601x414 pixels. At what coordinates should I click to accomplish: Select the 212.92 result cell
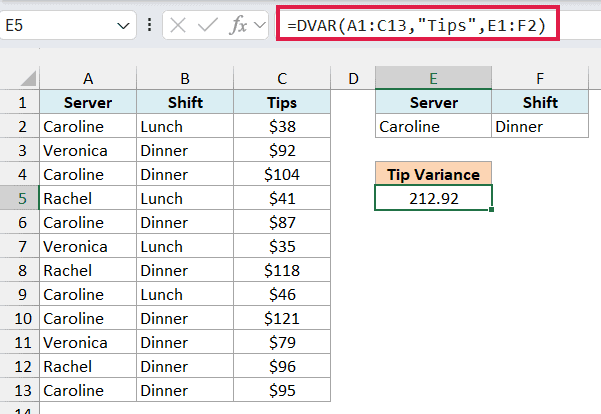coord(434,198)
